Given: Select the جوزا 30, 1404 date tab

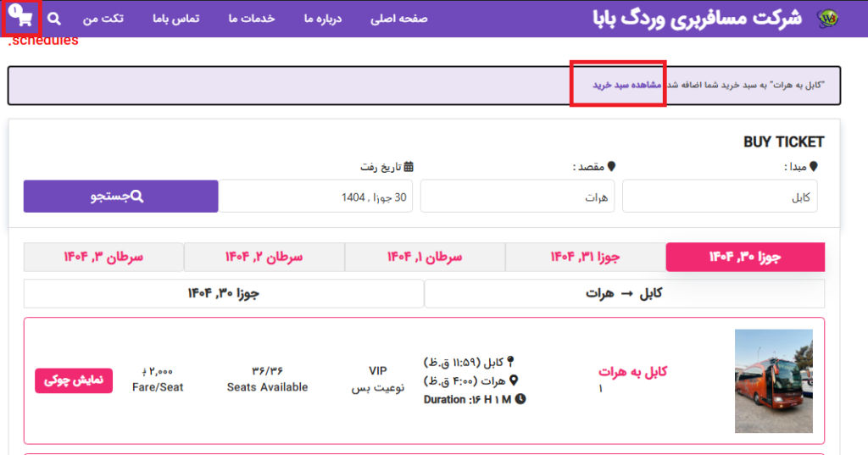Looking at the screenshot, I should [x=745, y=257].
